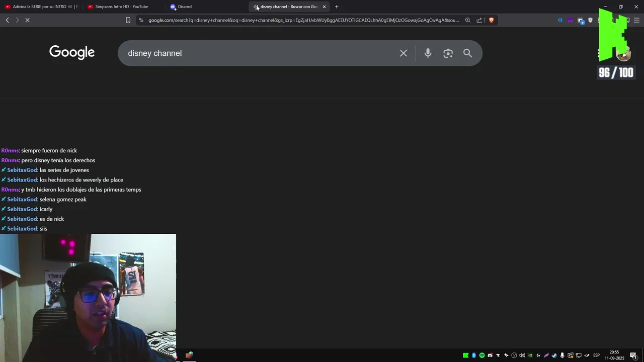
Task: Open network status tray icon
Action: 579,355
